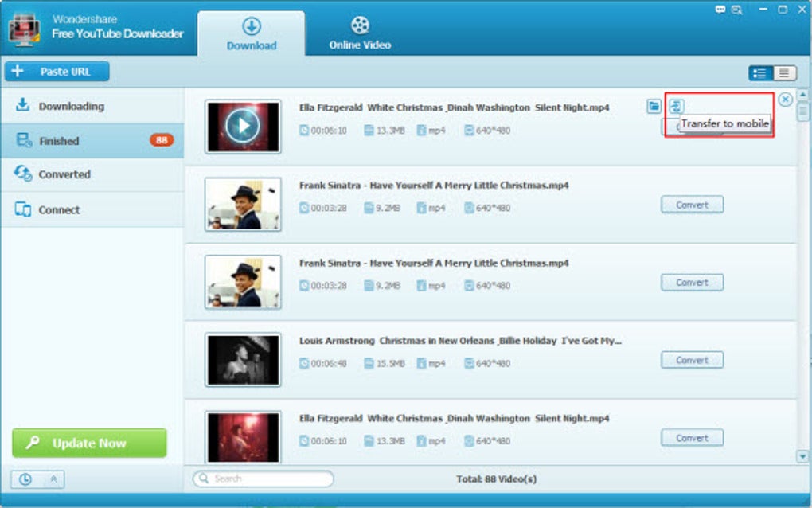
Task: Open the Download tab
Action: pos(251,33)
